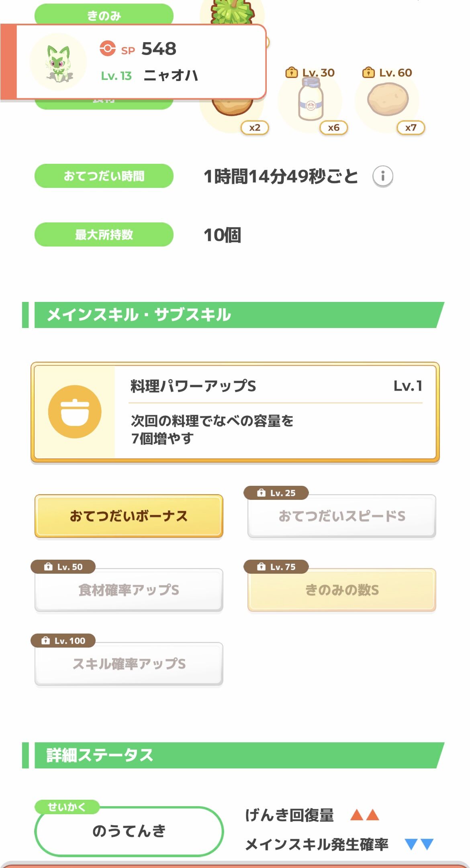The height and width of the screenshot is (868, 470).
Task: Tap the info icon beside helping time
Action: coord(382,176)
